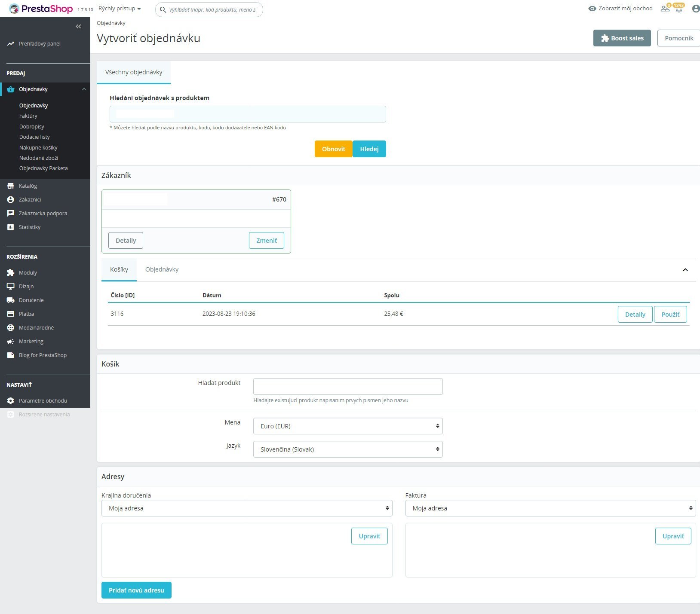Open Nedodané zboží in the sidebar

39,158
